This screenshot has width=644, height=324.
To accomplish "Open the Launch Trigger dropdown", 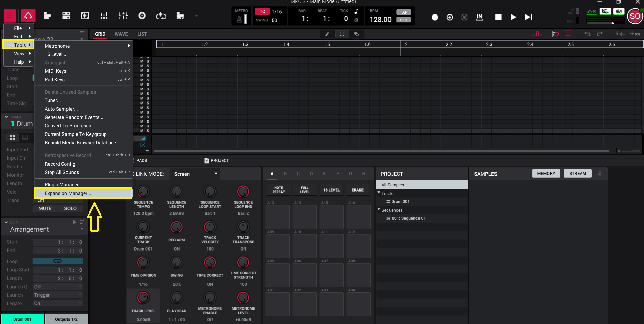I will [58, 295].
